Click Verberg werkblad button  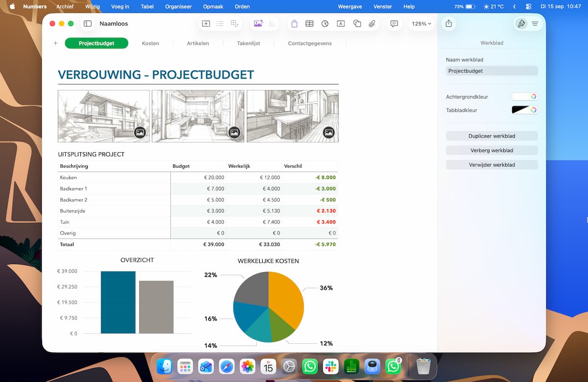pyautogui.click(x=492, y=150)
